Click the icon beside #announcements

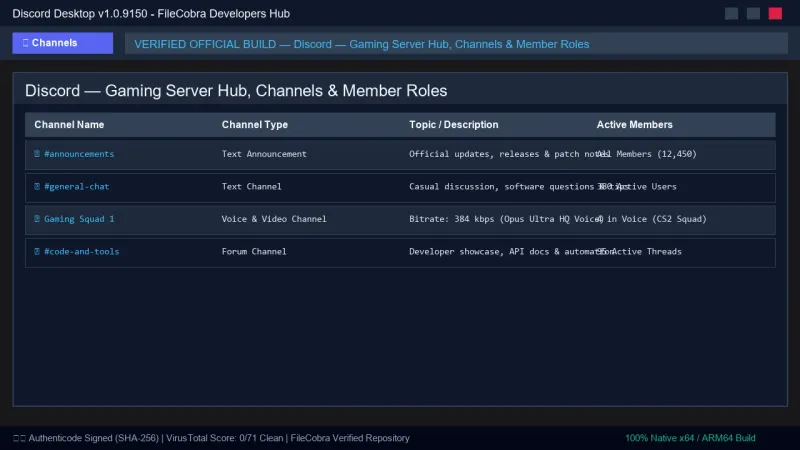37,154
